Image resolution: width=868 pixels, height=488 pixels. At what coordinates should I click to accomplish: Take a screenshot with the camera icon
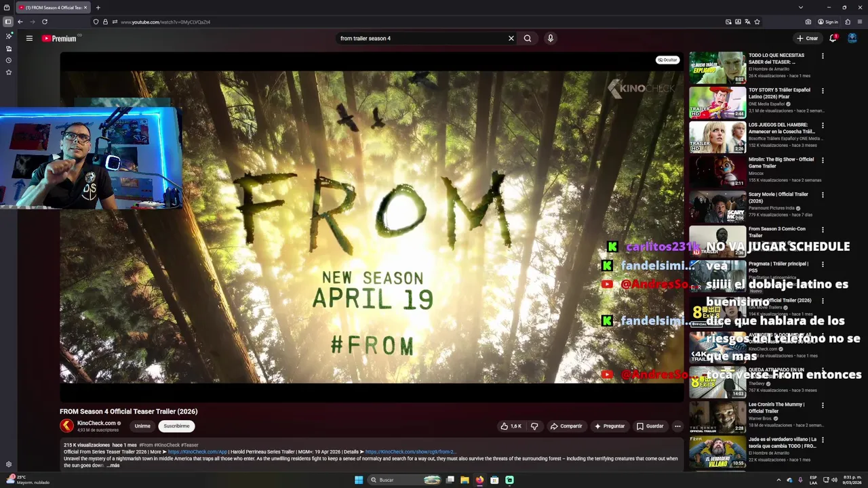[808, 22]
